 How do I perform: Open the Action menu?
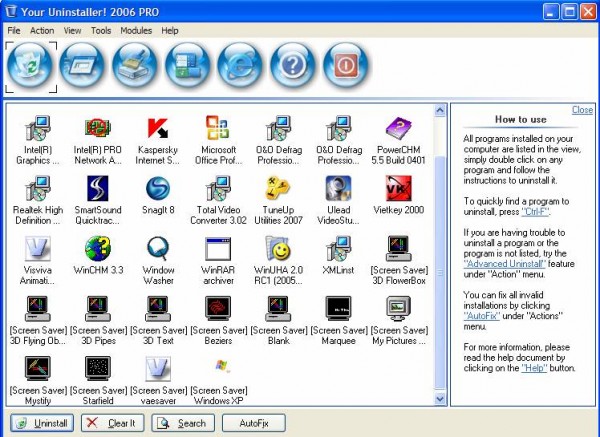pos(42,31)
